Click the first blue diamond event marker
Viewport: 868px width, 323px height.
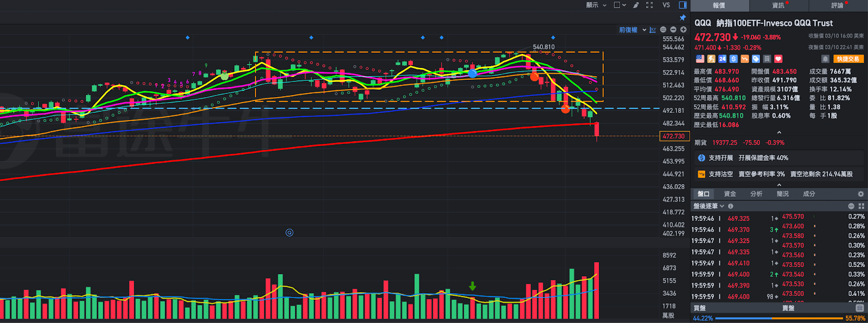[x=188, y=37]
